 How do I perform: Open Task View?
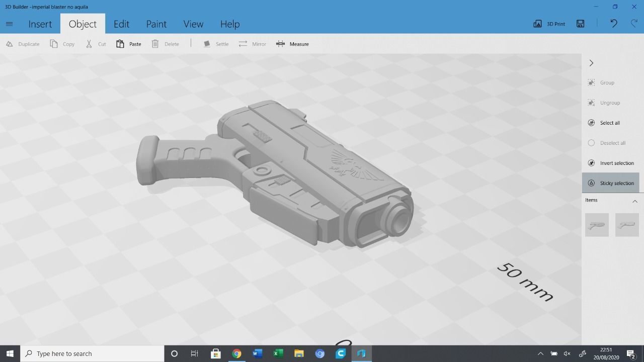click(194, 353)
